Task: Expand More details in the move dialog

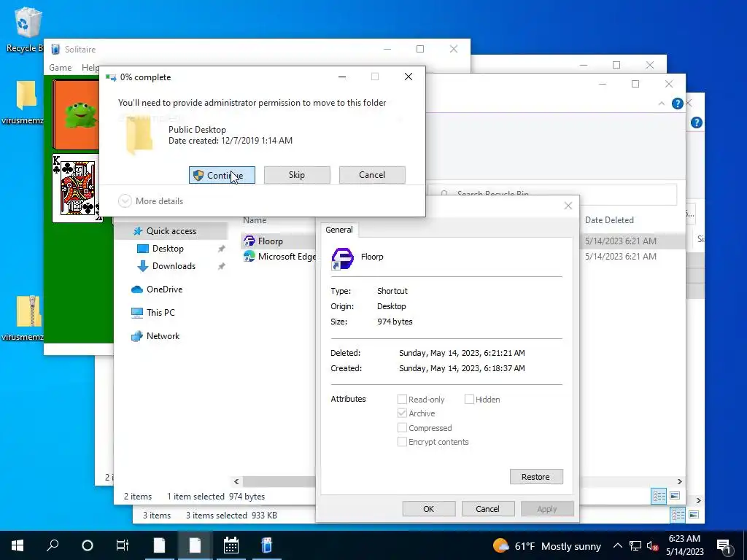Action: [151, 201]
